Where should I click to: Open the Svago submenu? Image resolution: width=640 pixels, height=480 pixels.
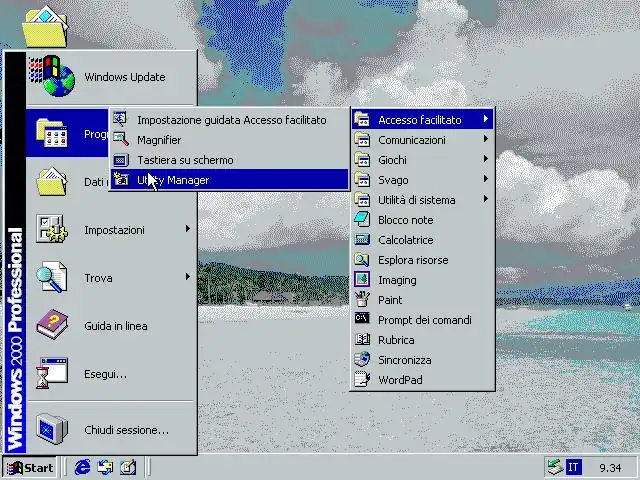422,180
